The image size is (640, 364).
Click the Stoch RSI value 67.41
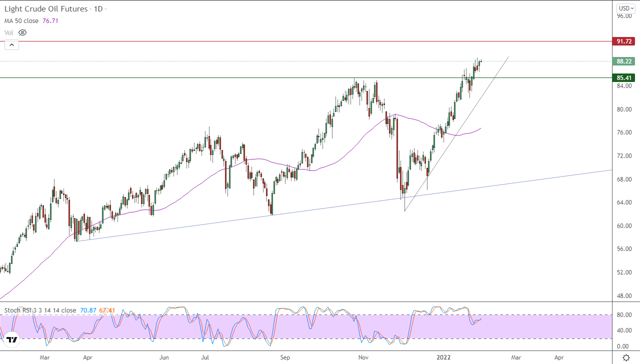[x=107, y=310]
